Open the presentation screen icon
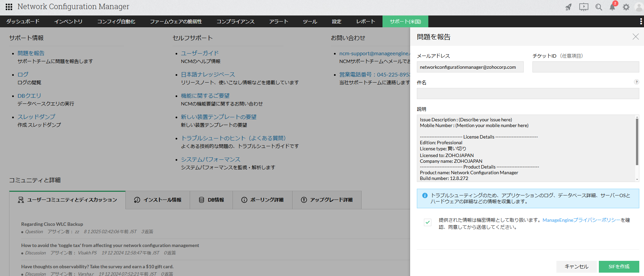The height and width of the screenshot is (276, 644). pyautogui.click(x=584, y=7)
